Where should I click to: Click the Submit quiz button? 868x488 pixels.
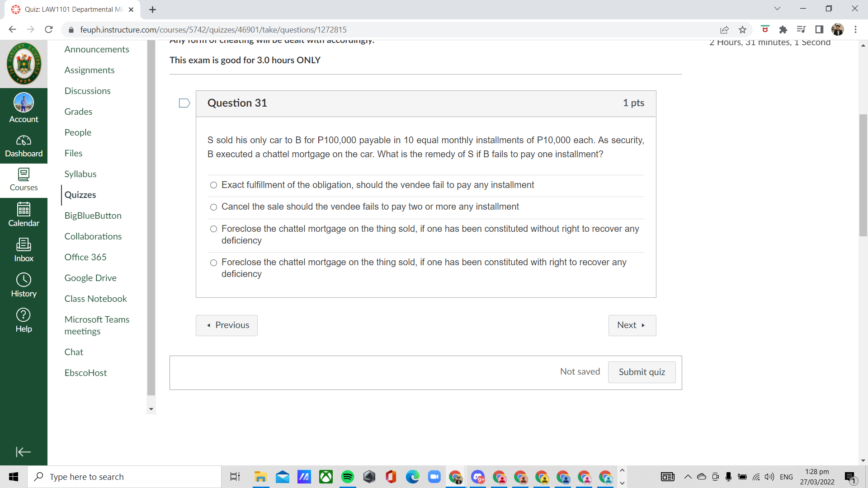tap(642, 372)
